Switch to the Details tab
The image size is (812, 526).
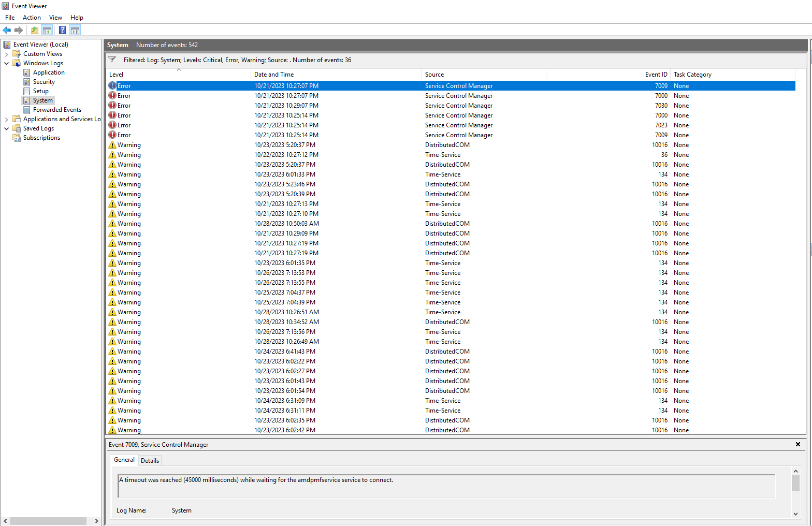pos(150,460)
